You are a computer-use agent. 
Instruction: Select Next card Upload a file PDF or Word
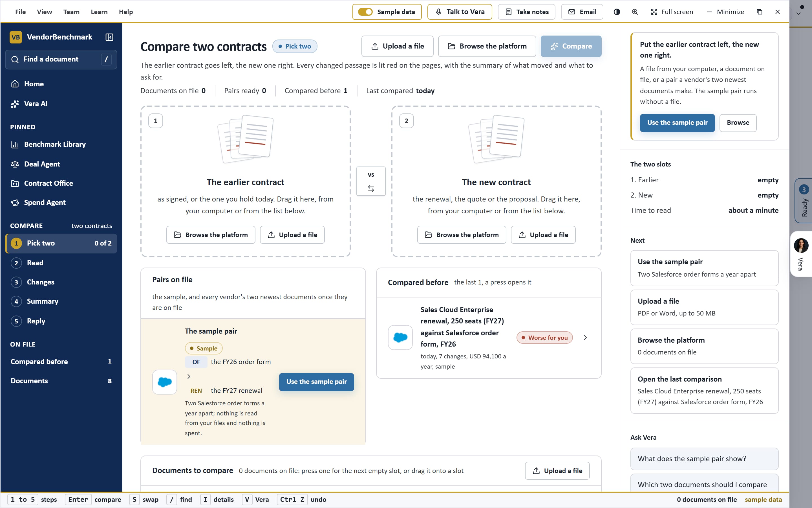coord(704,307)
